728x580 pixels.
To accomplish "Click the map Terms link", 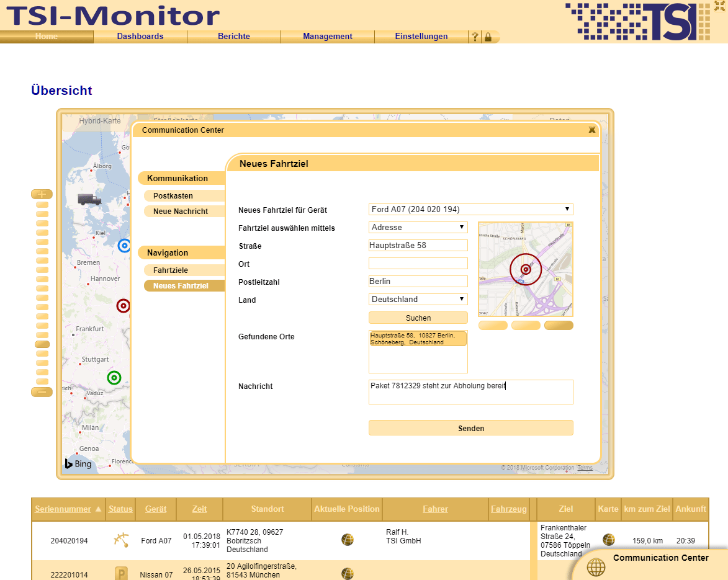I will [x=585, y=468].
